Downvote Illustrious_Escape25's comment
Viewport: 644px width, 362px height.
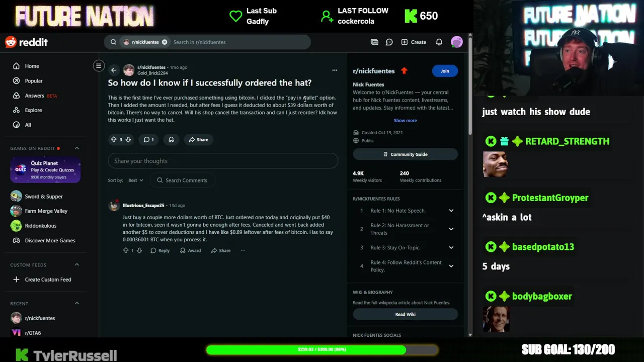click(139, 250)
